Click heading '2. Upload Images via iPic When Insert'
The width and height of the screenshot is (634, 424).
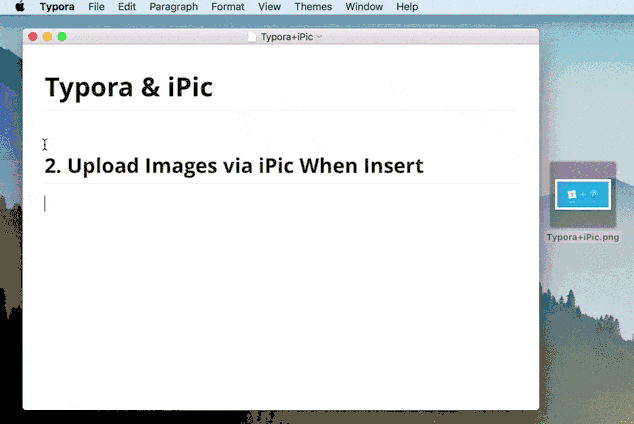(x=234, y=166)
